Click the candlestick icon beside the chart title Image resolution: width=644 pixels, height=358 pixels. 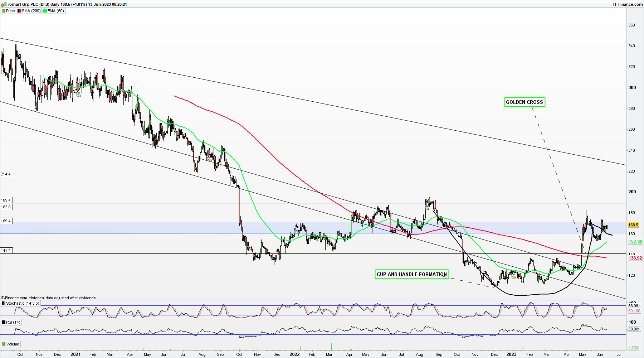pos(4,4)
